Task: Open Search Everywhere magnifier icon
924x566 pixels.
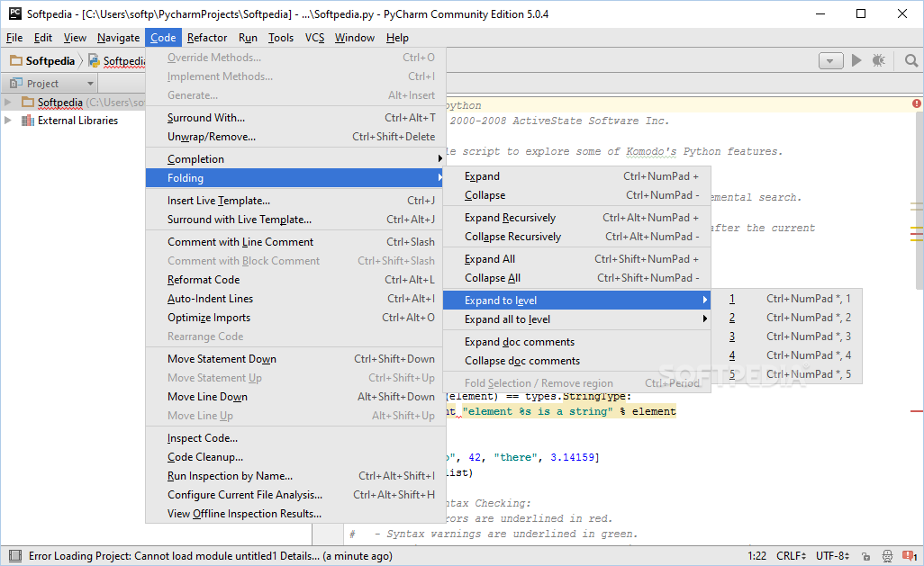Action: tap(911, 60)
